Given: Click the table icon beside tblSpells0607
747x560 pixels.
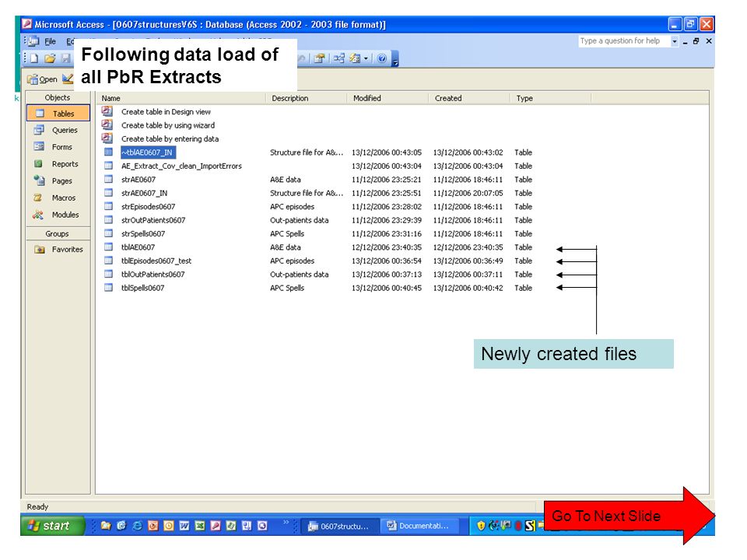Looking at the screenshot, I should (x=109, y=288).
